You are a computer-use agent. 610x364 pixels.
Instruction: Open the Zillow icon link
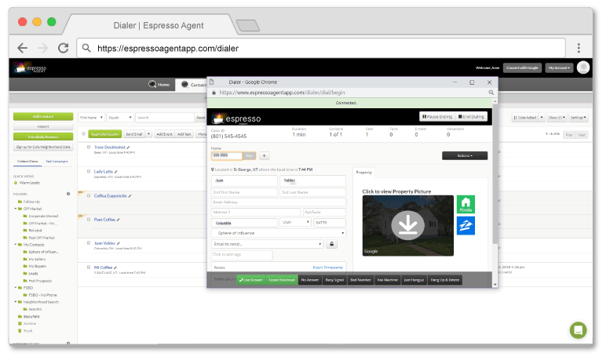click(x=466, y=226)
